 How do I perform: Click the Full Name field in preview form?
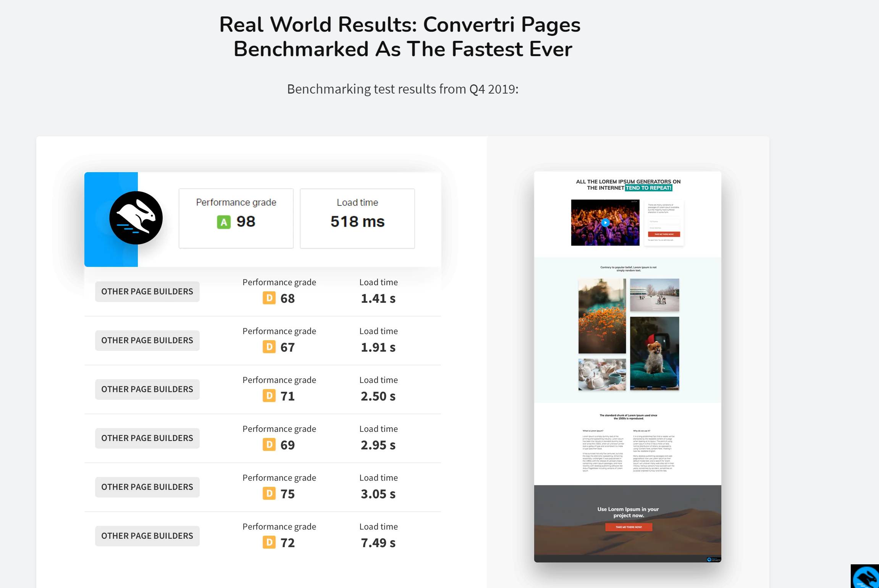(x=664, y=221)
